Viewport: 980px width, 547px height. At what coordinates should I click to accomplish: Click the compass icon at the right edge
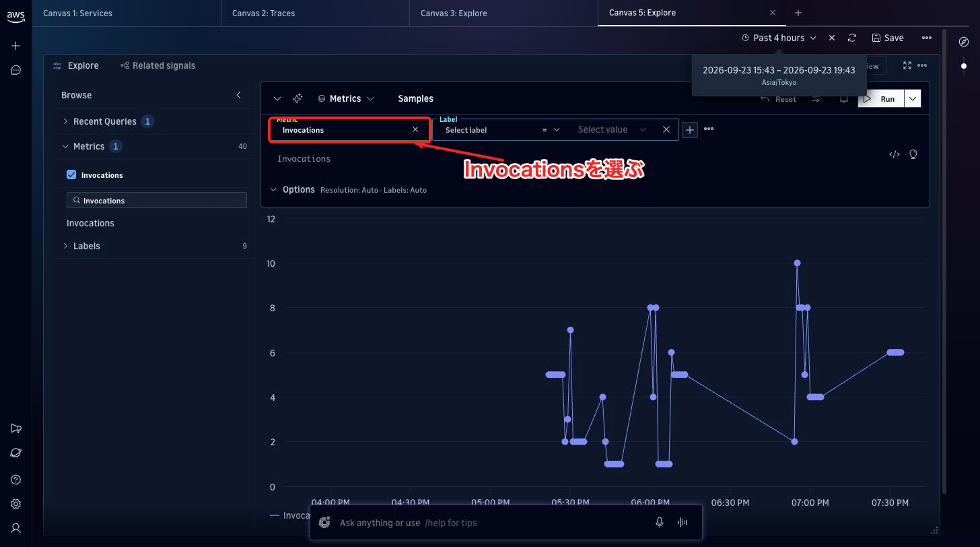[964, 42]
